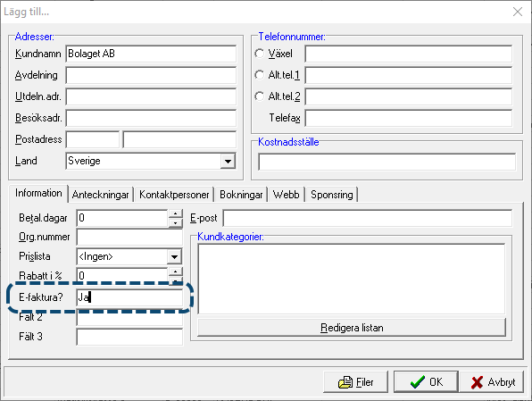Click the Redigera listan button
The height and width of the screenshot is (401, 532).
[352, 328]
